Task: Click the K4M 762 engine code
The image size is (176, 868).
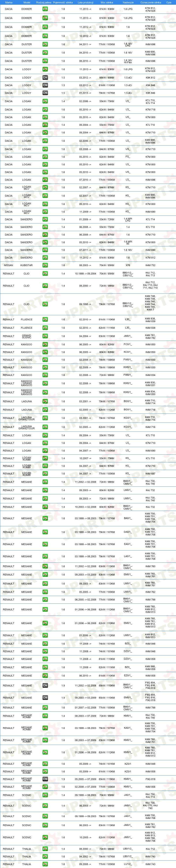Action: pos(150,592)
